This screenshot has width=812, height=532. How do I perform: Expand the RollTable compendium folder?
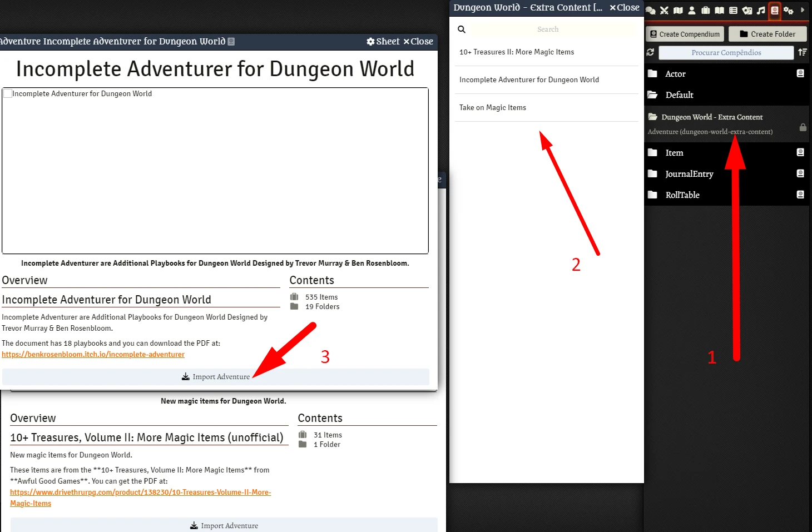tap(682, 195)
